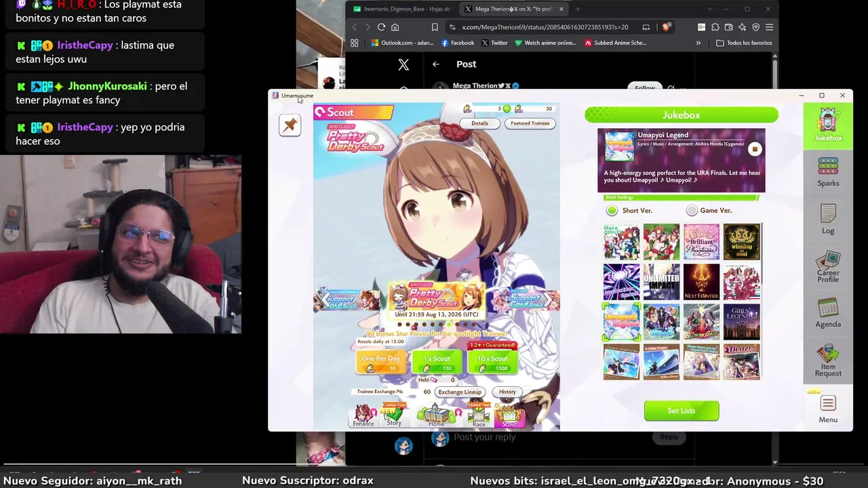868x488 pixels.
Task: Pick the Winning the Soul song cover
Action: click(741, 242)
